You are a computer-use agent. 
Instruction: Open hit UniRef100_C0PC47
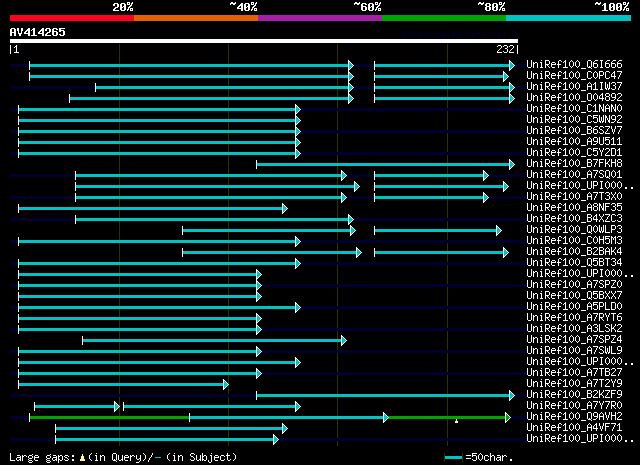(574, 76)
